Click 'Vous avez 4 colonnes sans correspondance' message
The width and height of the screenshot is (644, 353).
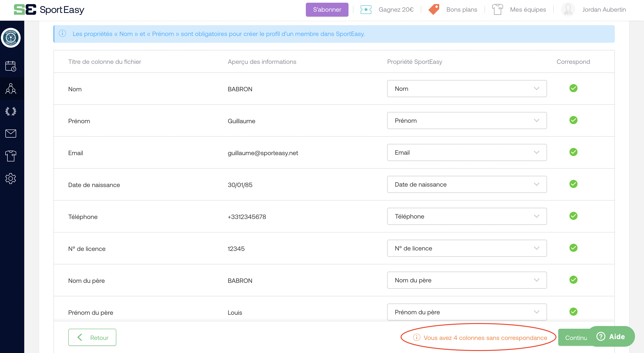485,337
